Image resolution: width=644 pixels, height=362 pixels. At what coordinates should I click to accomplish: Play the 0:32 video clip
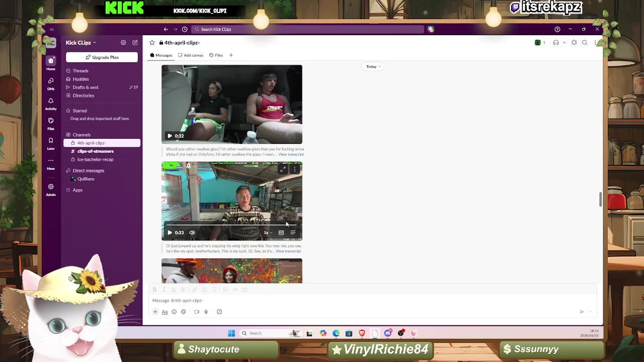click(170, 136)
